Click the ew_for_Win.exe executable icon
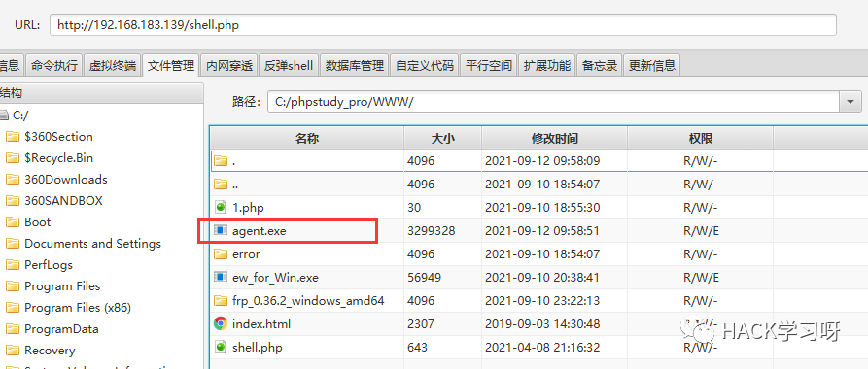The image size is (868, 369). coord(221,277)
